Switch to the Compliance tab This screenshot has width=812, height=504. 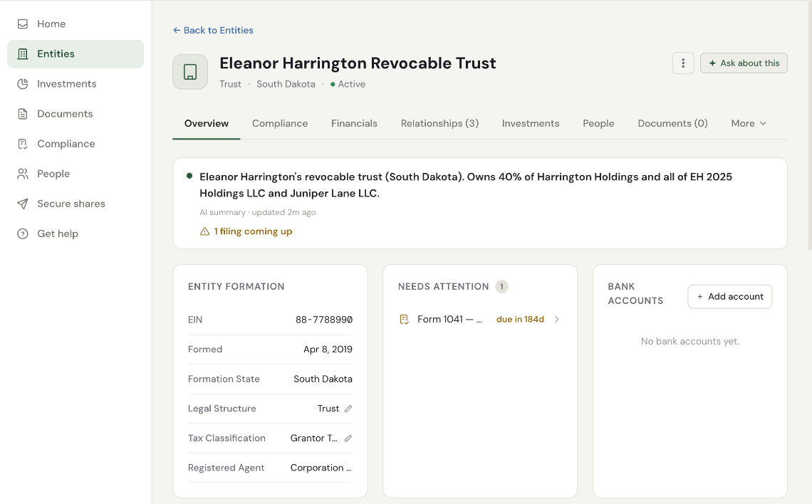tap(280, 124)
